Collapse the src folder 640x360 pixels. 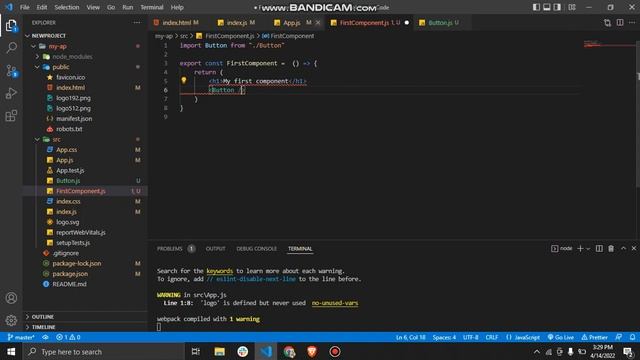(37, 140)
